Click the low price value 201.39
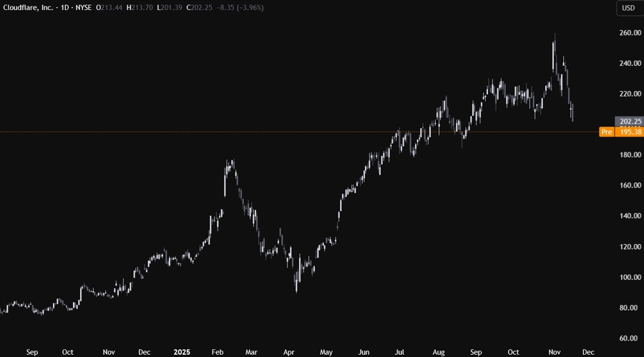The image size is (644, 357). pos(198,7)
